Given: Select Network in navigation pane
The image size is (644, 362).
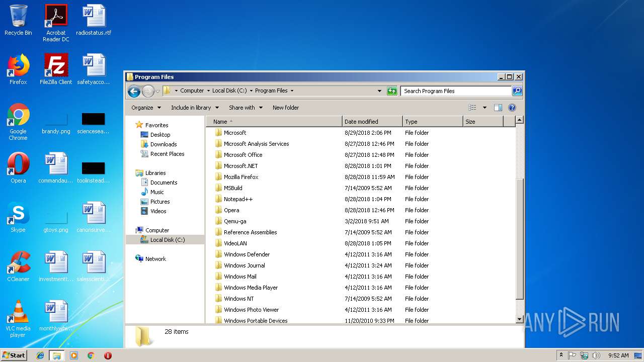Looking at the screenshot, I should [x=155, y=259].
